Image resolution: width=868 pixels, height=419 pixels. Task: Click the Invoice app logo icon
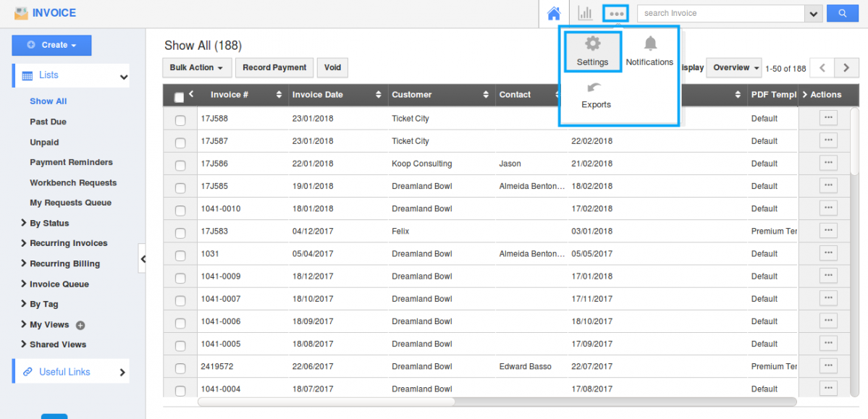coord(21,13)
